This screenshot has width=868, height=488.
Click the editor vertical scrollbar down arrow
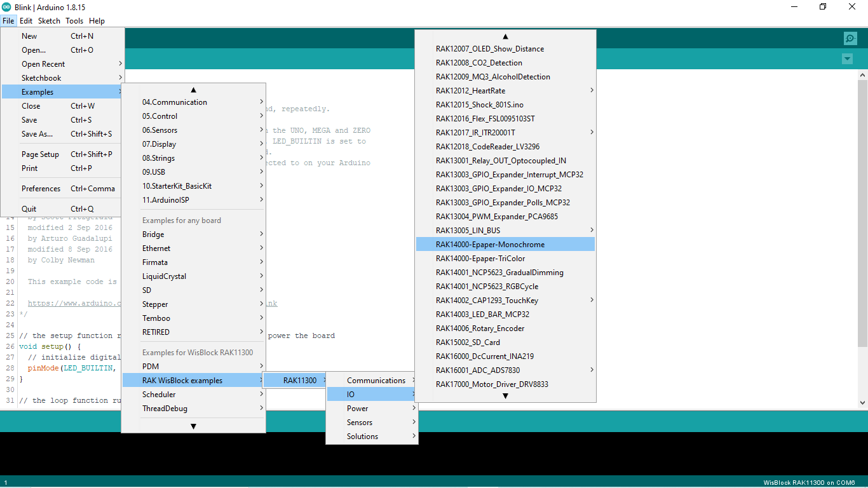pyautogui.click(x=862, y=402)
